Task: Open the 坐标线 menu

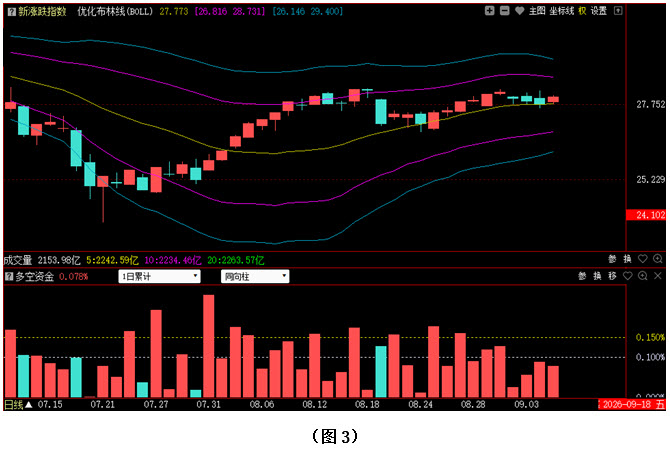Action: [x=561, y=11]
